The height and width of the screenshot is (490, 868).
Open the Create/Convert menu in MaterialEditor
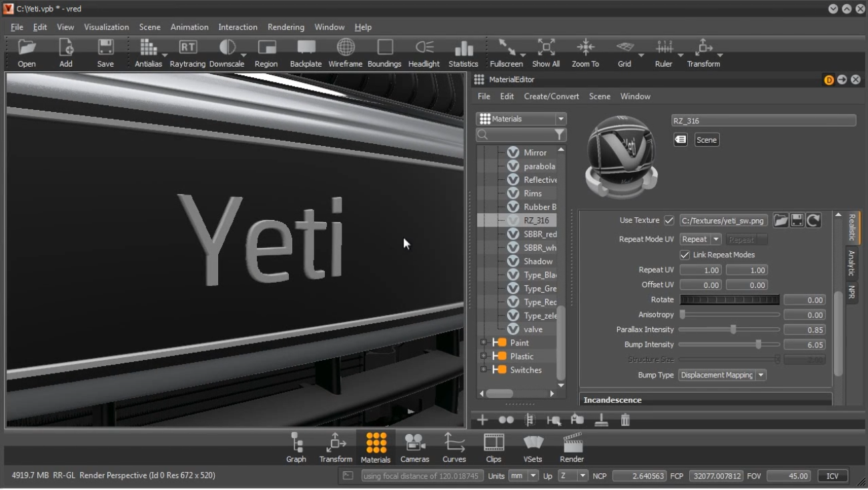click(551, 97)
